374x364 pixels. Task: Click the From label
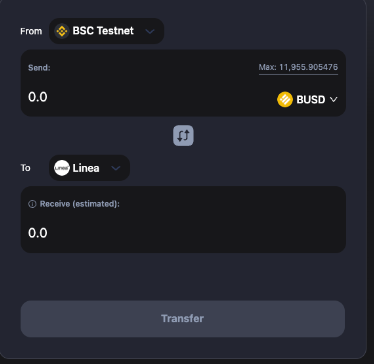point(31,31)
